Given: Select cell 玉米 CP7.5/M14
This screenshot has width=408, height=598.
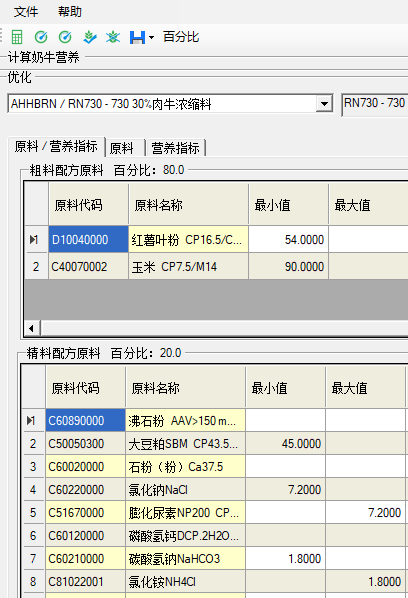Looking at the screenshot, I should coord(188,267).
